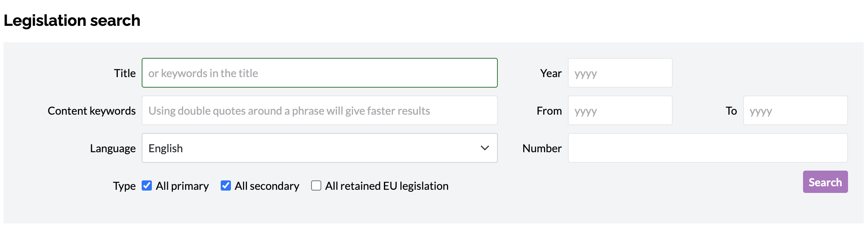
Task: Click the "Year" field label
Action: tap(551, 73)
